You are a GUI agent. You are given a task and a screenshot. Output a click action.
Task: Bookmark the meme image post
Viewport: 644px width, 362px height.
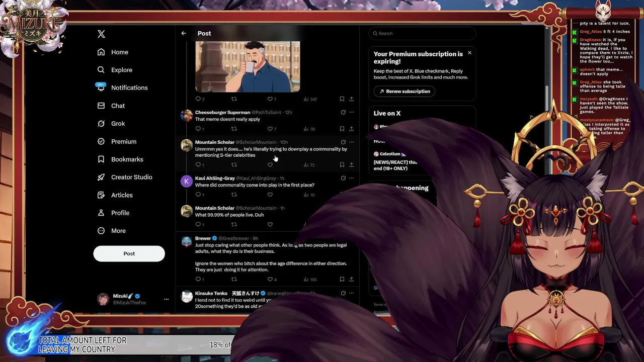[x=342, y=99]
